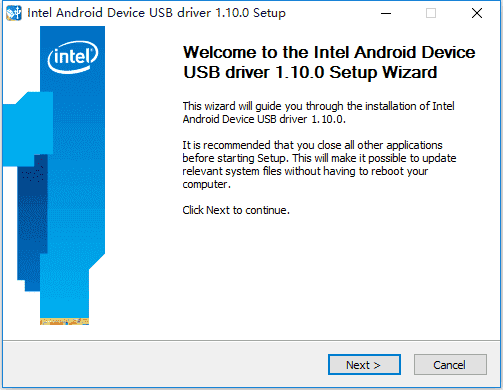Screen dimensions: 503x390
Task: Click the disabled maximize button
Action: tap(431, 13)
